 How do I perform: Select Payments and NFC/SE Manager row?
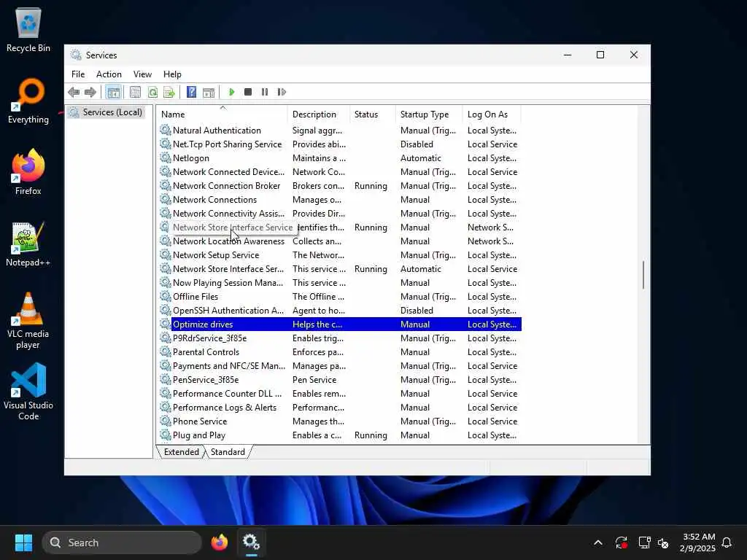340,365
